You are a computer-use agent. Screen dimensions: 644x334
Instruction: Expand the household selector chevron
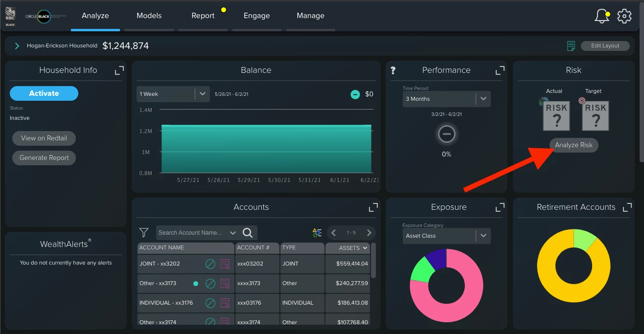pos(17,46)
